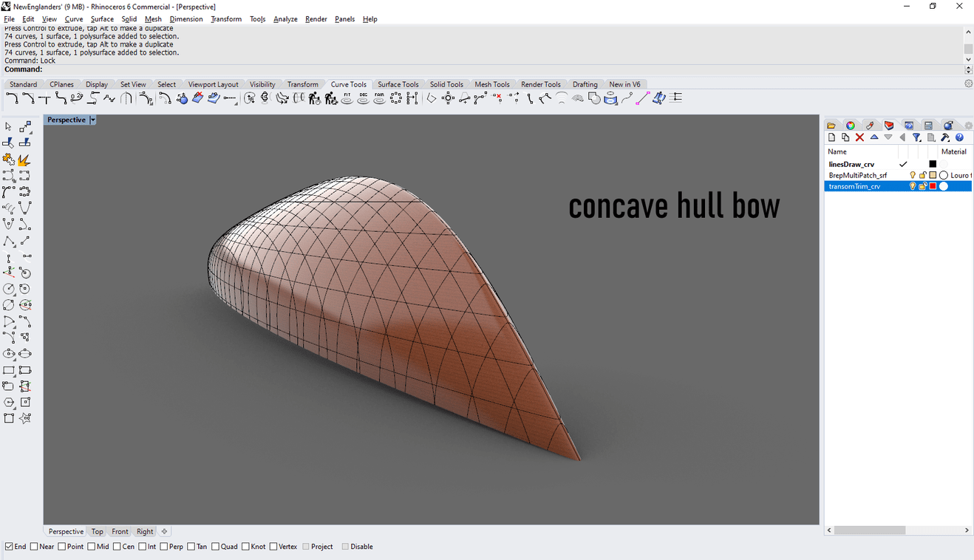Open the color wheel panel tab
This screenshot has height=560, width=974.
click(x=851, y=126)
